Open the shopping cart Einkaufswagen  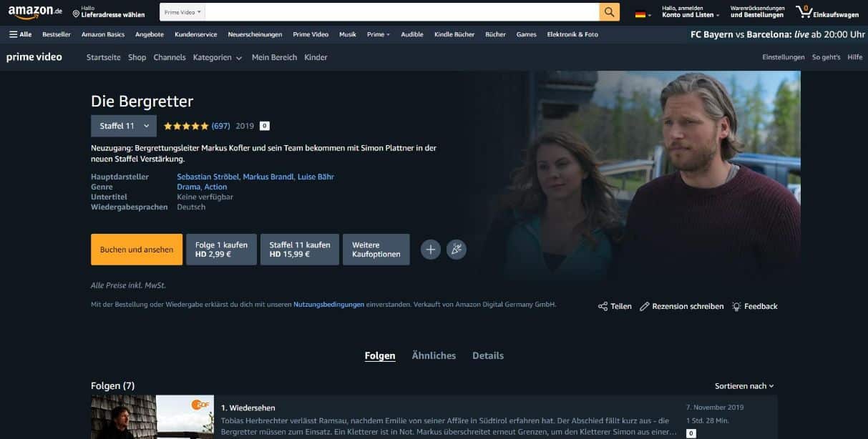tap(826, 12)
